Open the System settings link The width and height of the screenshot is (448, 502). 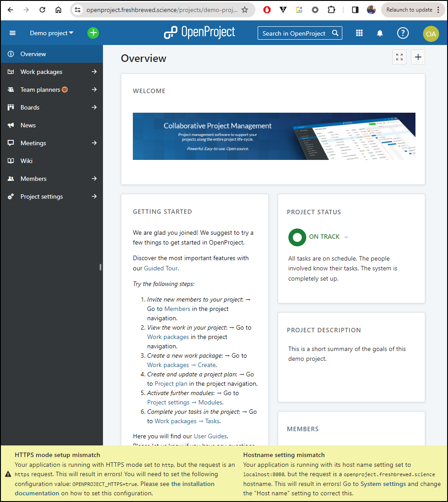[x=383, y=484]
